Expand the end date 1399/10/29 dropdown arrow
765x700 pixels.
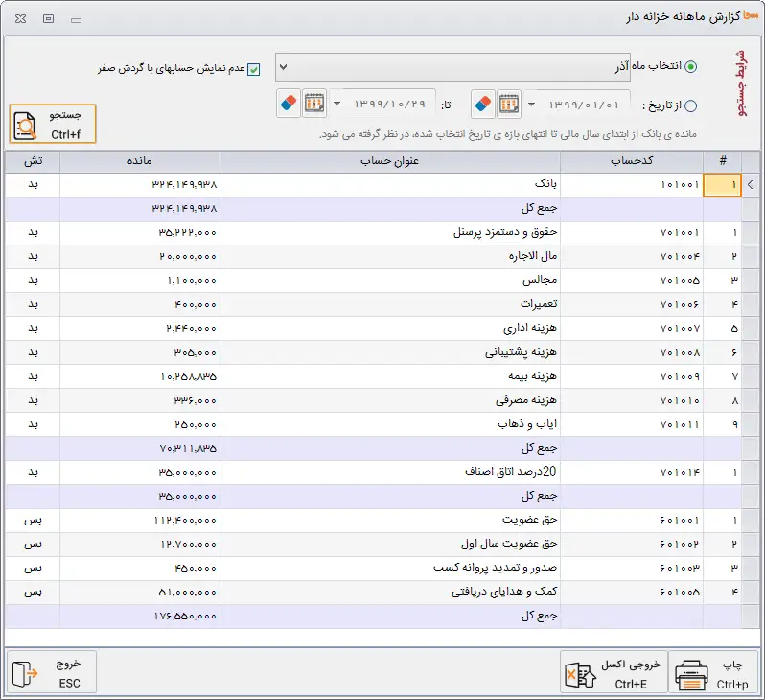pos(337,104)
